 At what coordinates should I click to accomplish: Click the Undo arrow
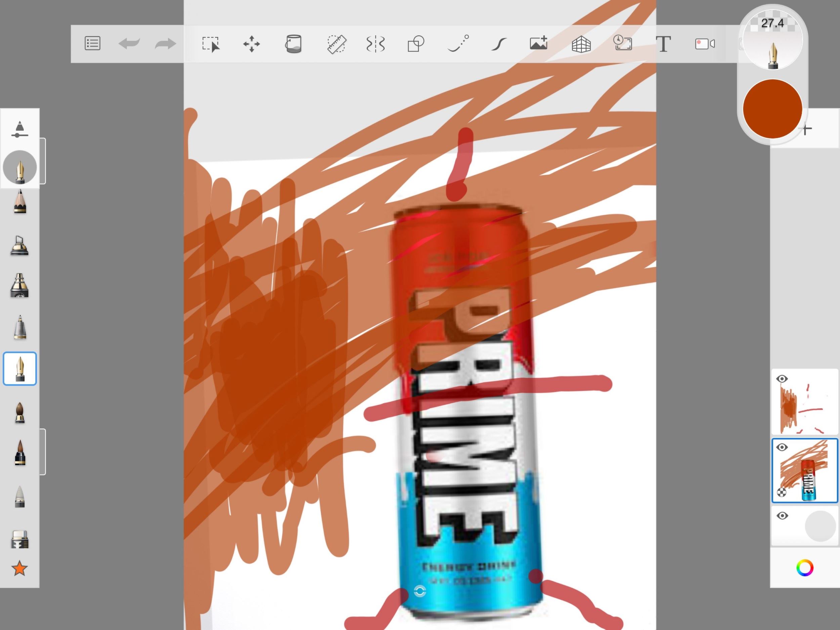(129, 44)
